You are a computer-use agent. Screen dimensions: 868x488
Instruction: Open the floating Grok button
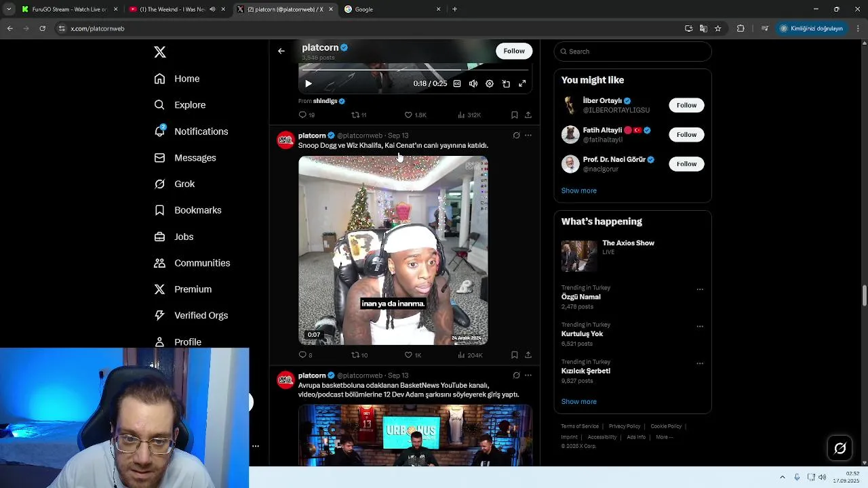click(840, 448)
